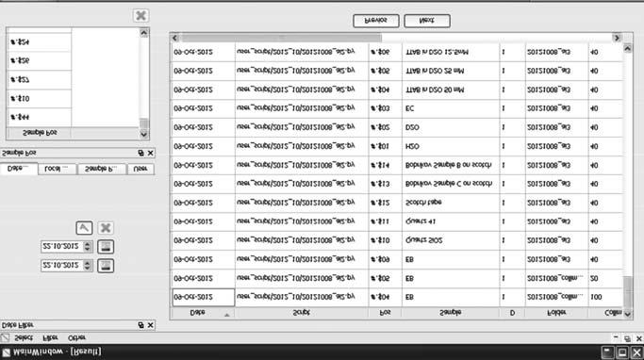The image size is (644, 360).
Task: Select Colim cell with value 20
Action: [x=605, y=279]
